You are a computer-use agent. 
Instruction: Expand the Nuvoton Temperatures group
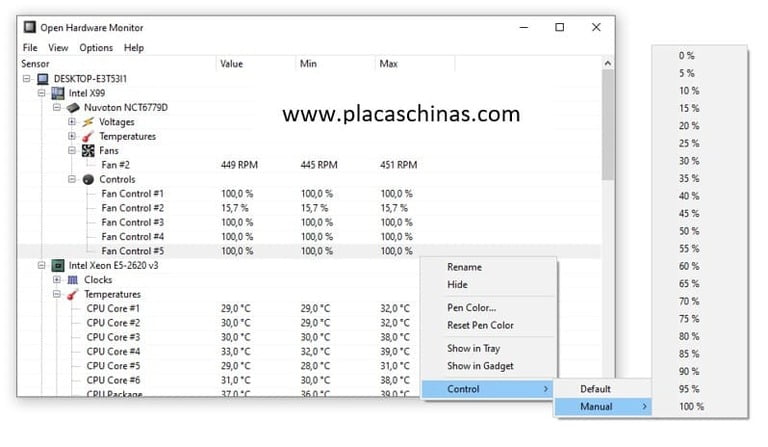[72, 136]
